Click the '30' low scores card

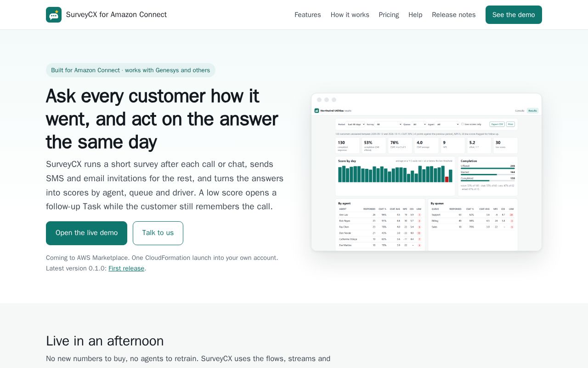coord(505,145)
